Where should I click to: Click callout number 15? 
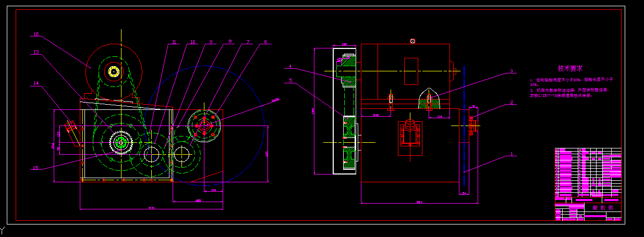[35, 168]
